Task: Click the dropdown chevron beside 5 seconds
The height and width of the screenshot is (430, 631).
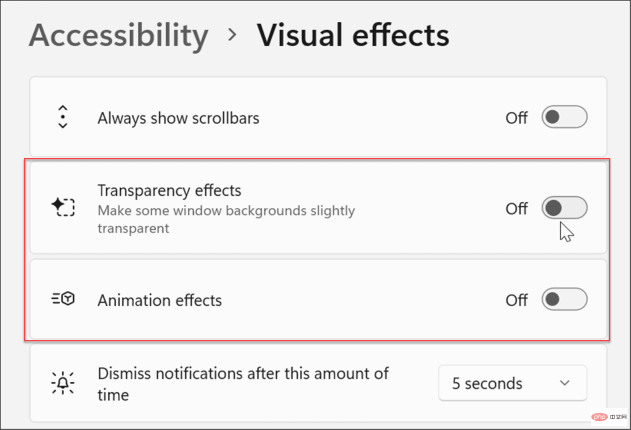Action: tap(565, 383)
